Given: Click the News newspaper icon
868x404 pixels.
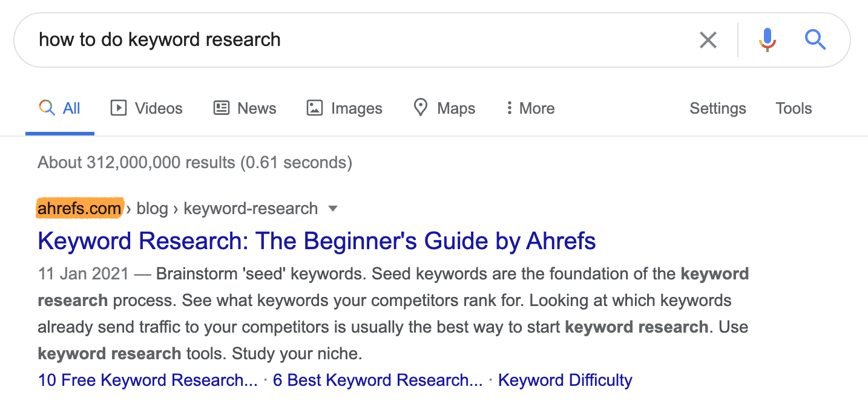Looking at the screenshot, I should point(222,108).
